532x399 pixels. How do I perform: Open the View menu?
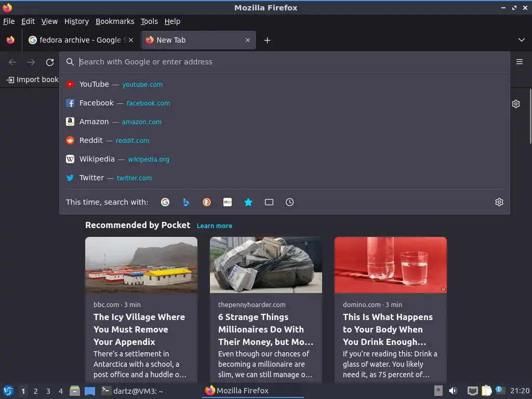click(x=49, y=21)
